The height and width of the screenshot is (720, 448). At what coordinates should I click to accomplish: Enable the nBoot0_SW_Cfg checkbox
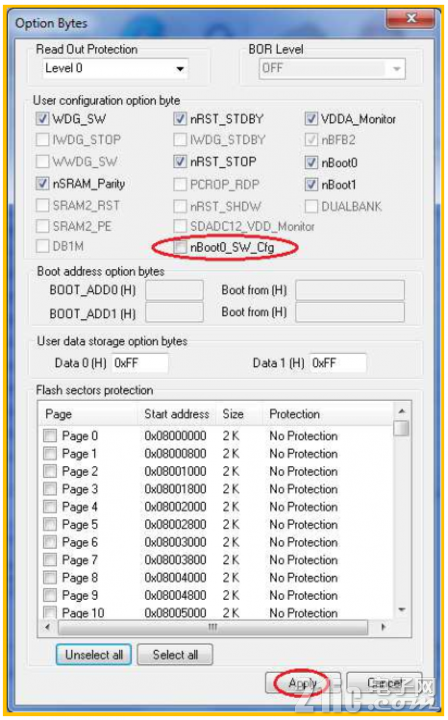180,248
